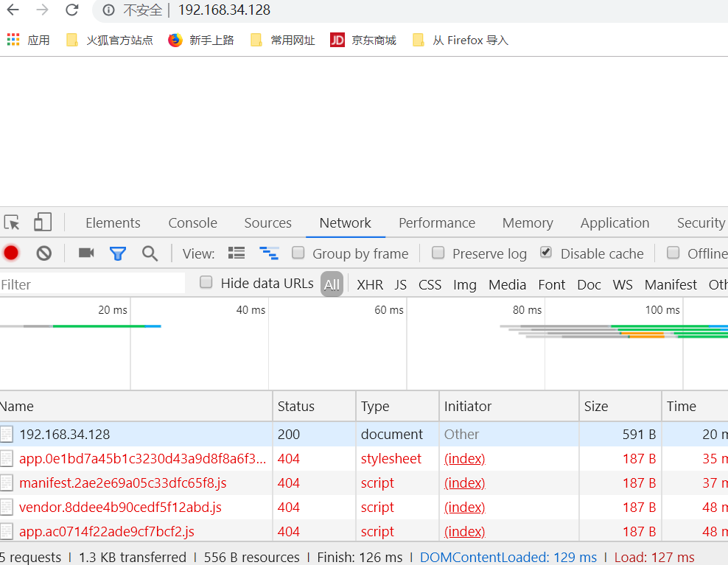Toggle Offline checkbox
728x565 pixels.
[673, 253]
